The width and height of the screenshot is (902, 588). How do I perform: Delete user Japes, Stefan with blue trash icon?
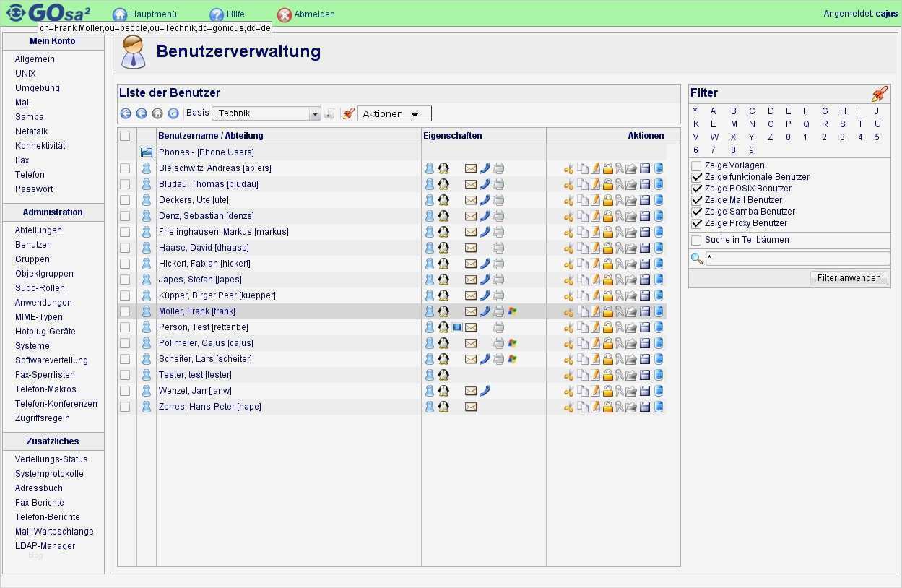point(659,280)
